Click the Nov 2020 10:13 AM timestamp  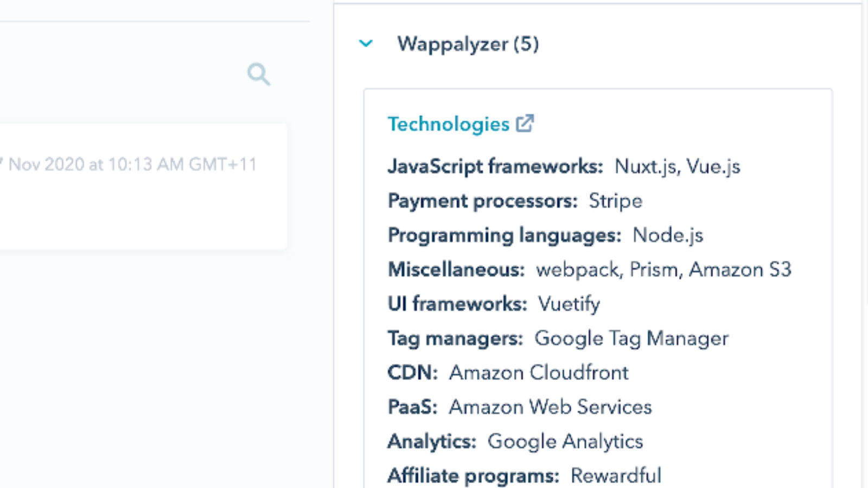pyautogui.click(x=130, y=164)
